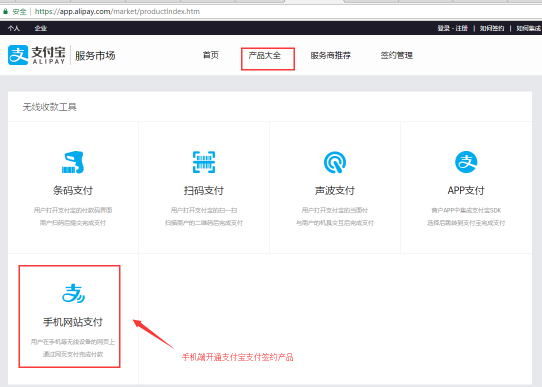Open the 产品大全 navigation tab
Viewport: 542px width, 387px height.
[264, 55]
